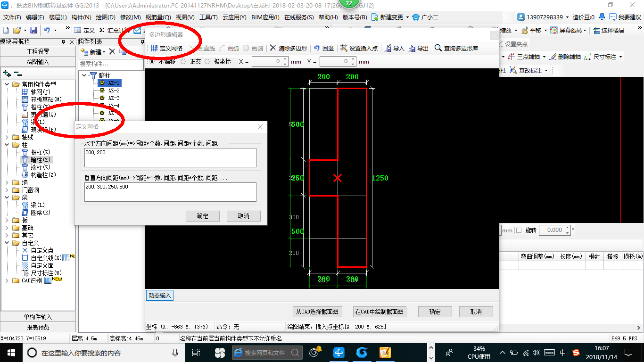The image size is (644, 362).
Task: Save the project with the floppy disk icon
Action: tap(33, 30)
